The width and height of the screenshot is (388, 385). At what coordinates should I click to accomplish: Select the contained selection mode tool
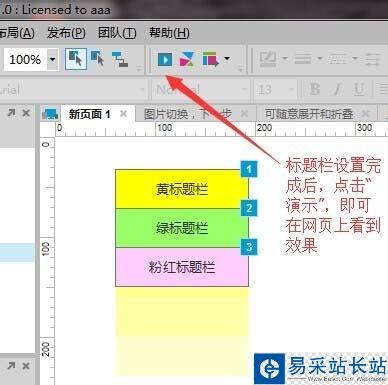(x=98, y=59)
